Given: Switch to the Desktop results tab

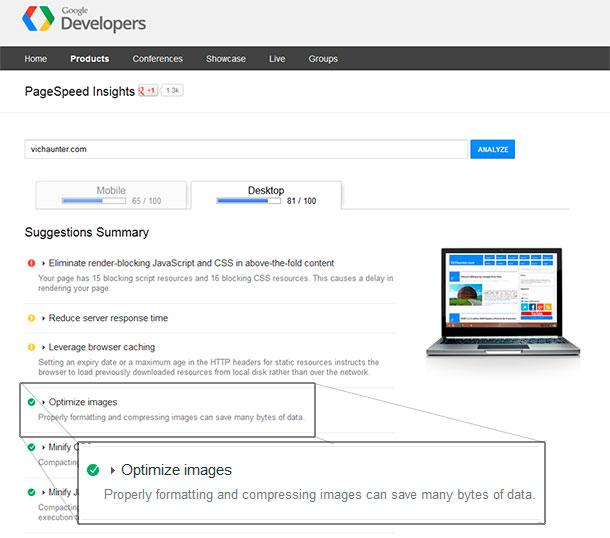Looking at the screenshot, I should click(266, 195).
